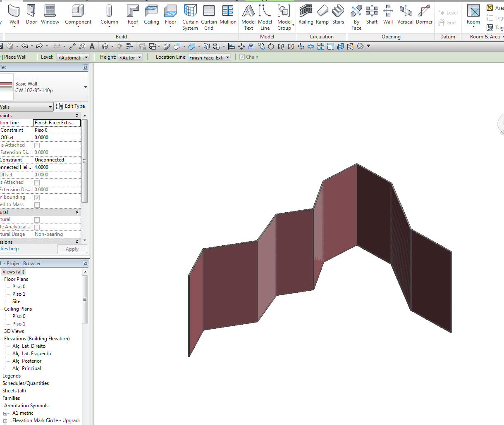
Task: Expand the A1 metric annotation symbol
Action: click(5, 413)
